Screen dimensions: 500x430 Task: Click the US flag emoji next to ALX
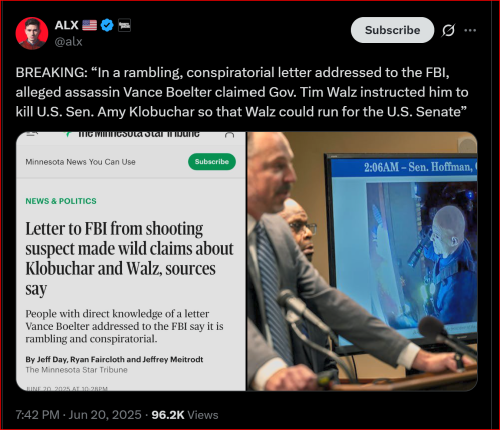pyautogui.click(x=89, y=25)
